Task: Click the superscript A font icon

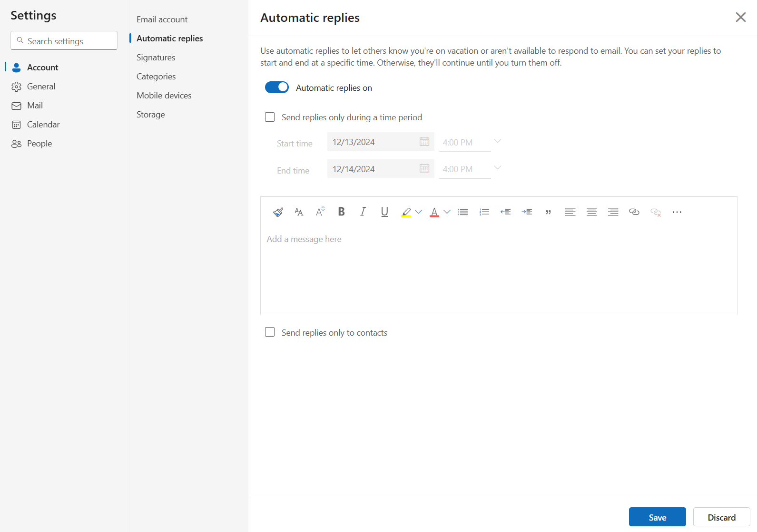Action: (320, 212)
